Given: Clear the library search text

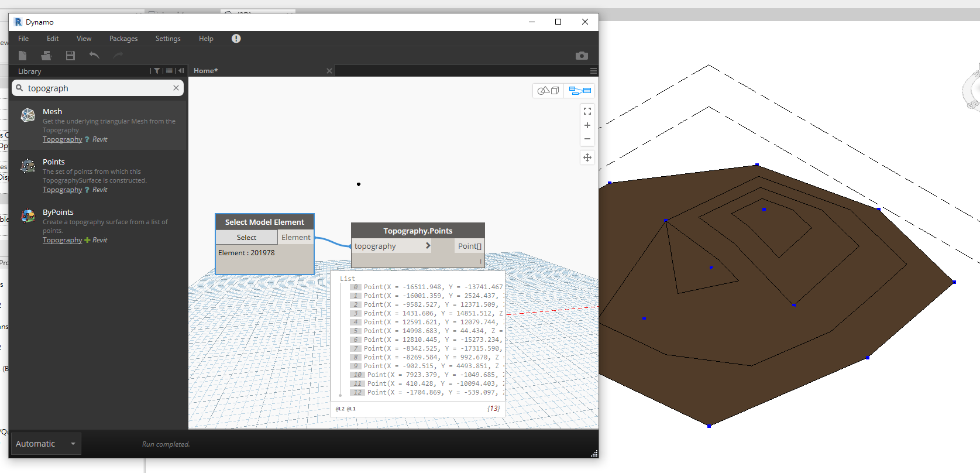Looking at the screenshot, I should [176, 88].
